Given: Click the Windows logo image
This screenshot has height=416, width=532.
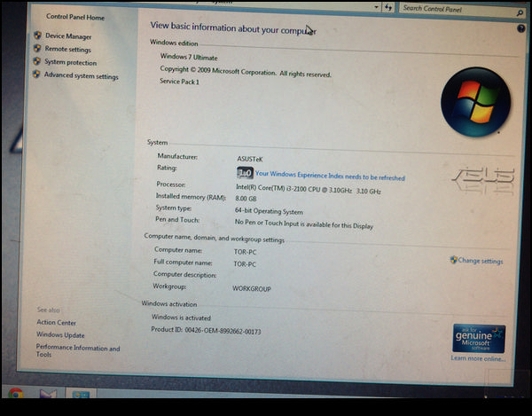Looking at the screenshot, I should coord(475,102).
